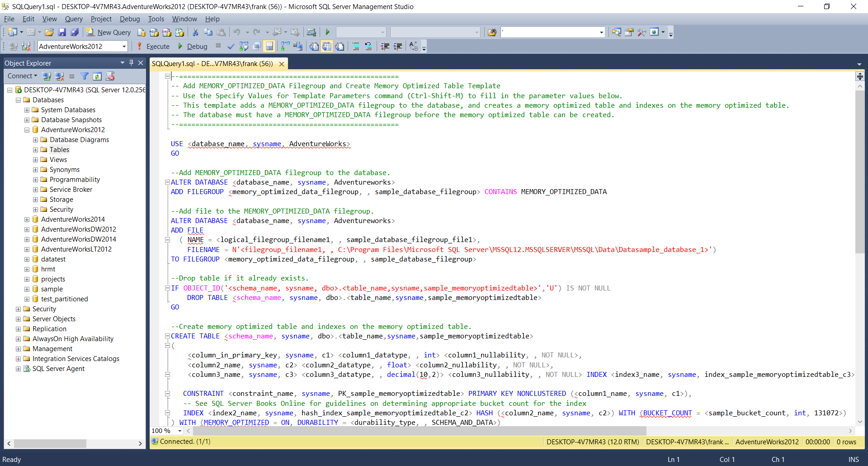Display the Estimated Execution Plan icon
The width and height of the screenshot is (868, 466).
(x=244, y=46)
